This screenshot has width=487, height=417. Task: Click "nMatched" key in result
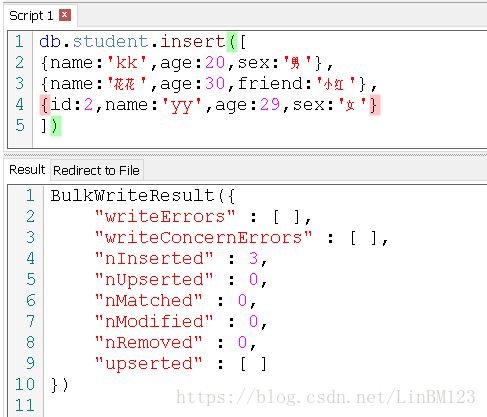[x=149, y=301]
